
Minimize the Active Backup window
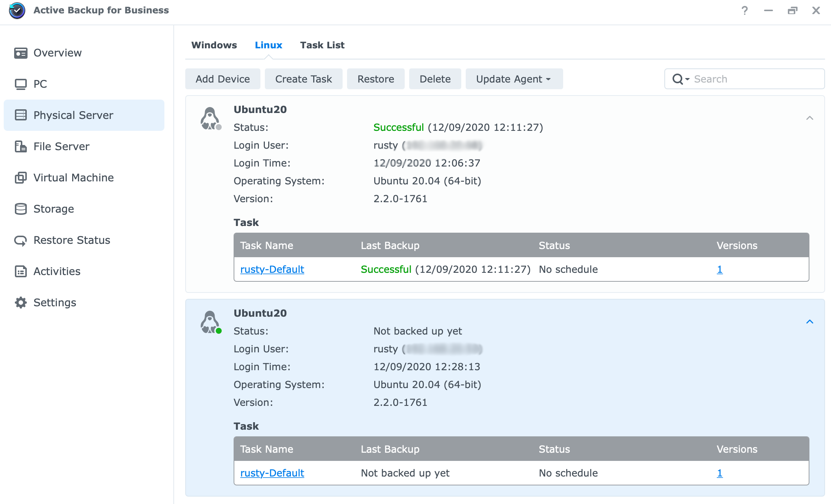[769, 10]
